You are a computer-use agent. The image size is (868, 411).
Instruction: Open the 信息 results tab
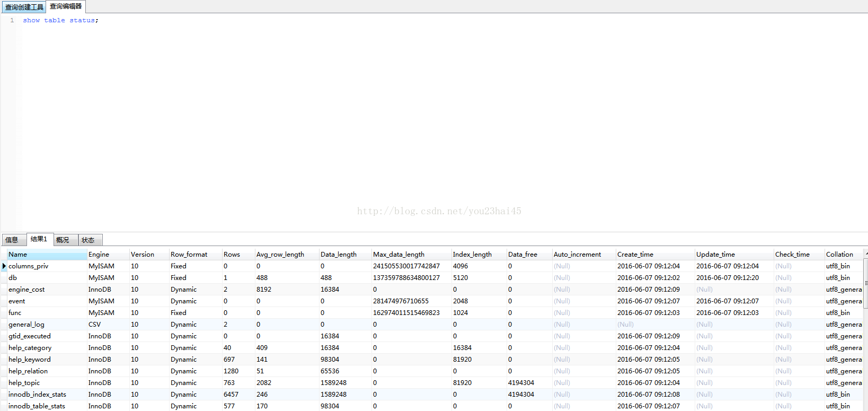13,240
